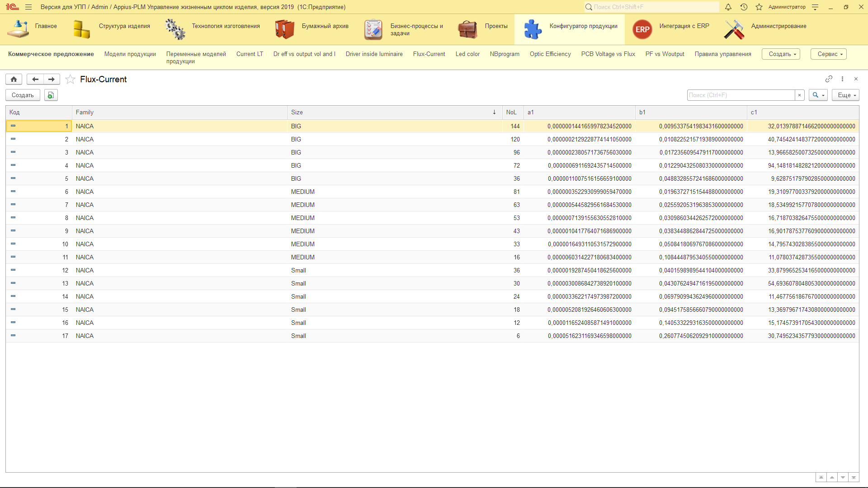Screen dimensions: 868x488
Task: Click the copy-create document icon next to Создать
Action: pyautogui.click(x=51, y=95)
